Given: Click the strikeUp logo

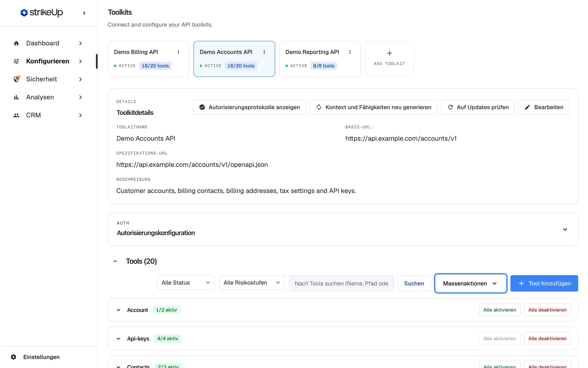Looking at the screenshot, I should tap(41, 12).
